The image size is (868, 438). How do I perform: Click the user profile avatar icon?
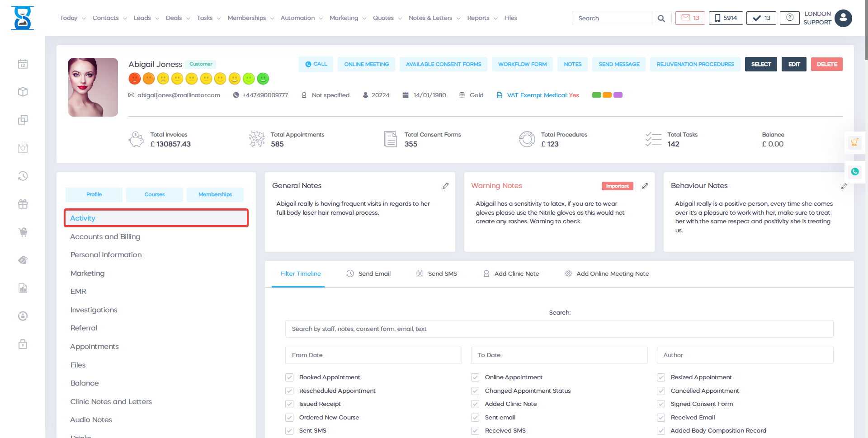coord(843,18)
